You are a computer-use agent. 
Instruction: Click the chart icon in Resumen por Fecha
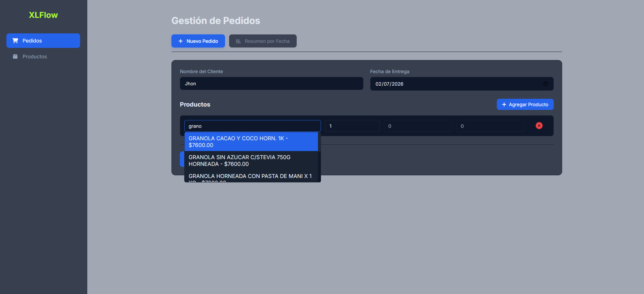[x=238, y=41]
